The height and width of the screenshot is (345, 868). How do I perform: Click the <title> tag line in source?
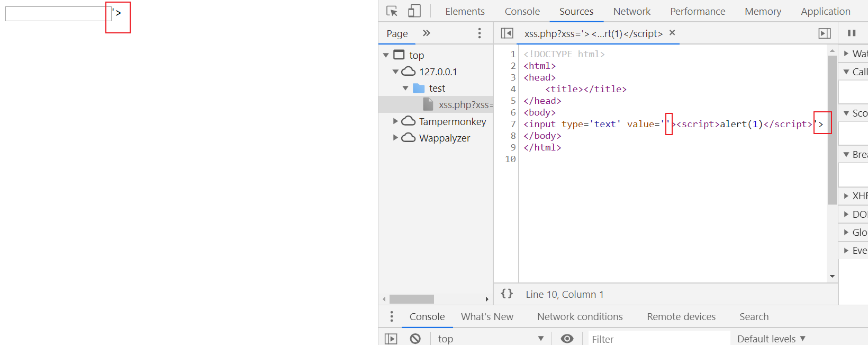point(586,89)
